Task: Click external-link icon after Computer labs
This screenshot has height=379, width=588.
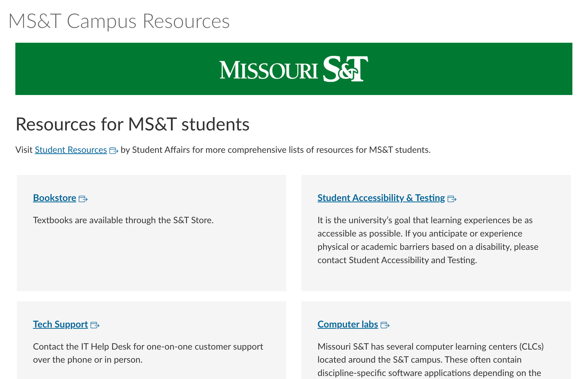Action: tap(385, 325)
